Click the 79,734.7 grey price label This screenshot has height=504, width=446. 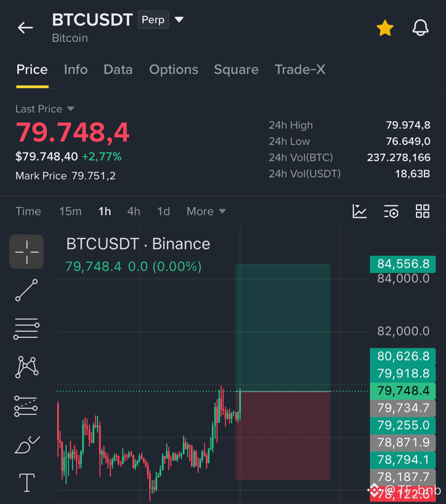[403, 408]
